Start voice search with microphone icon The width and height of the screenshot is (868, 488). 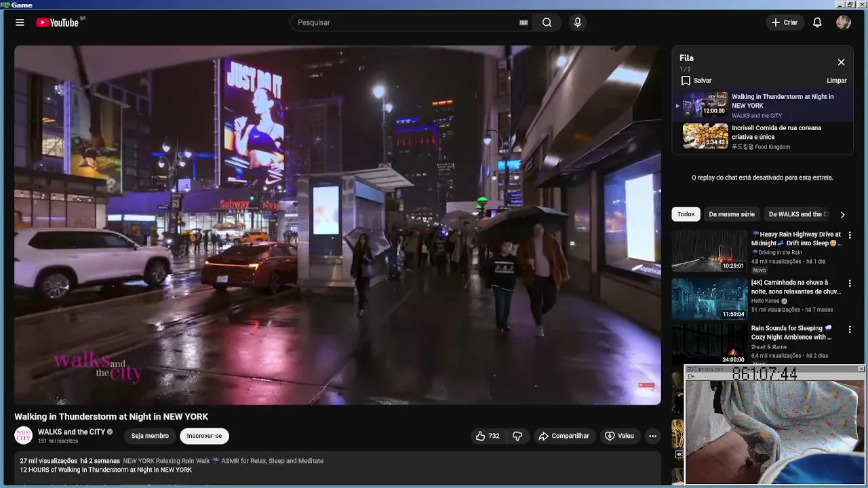pyautogui.click(x=578, y=22)
